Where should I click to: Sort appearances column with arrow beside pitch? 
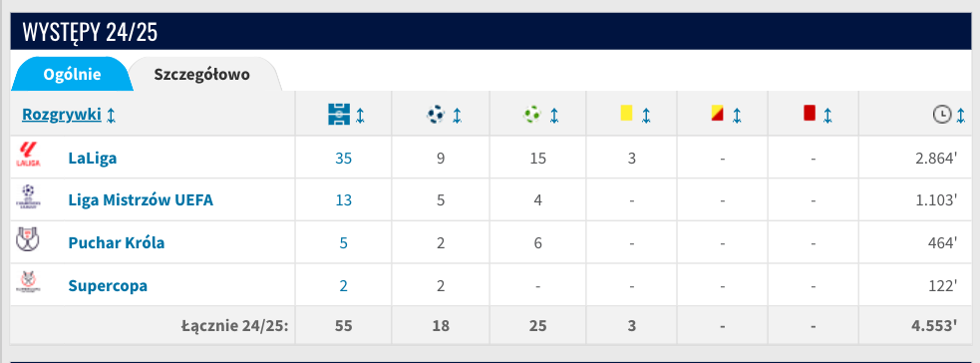click(360, 115)
